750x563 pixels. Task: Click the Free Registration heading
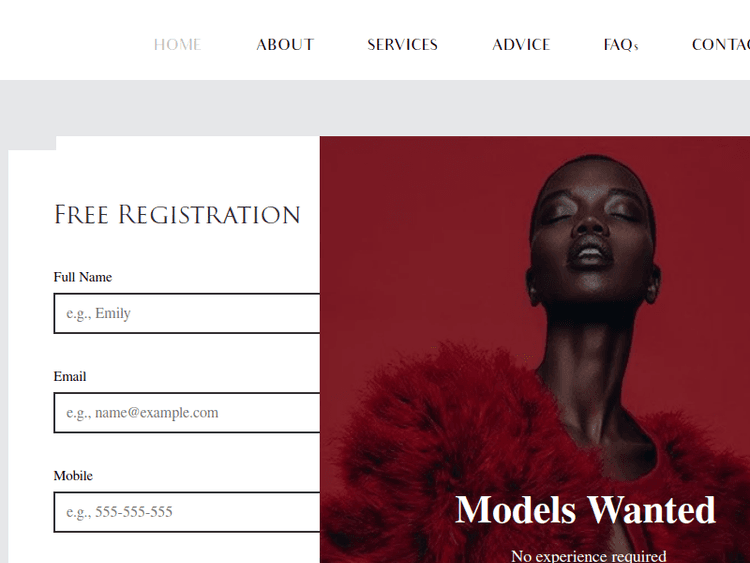click(x=177, y=215)
